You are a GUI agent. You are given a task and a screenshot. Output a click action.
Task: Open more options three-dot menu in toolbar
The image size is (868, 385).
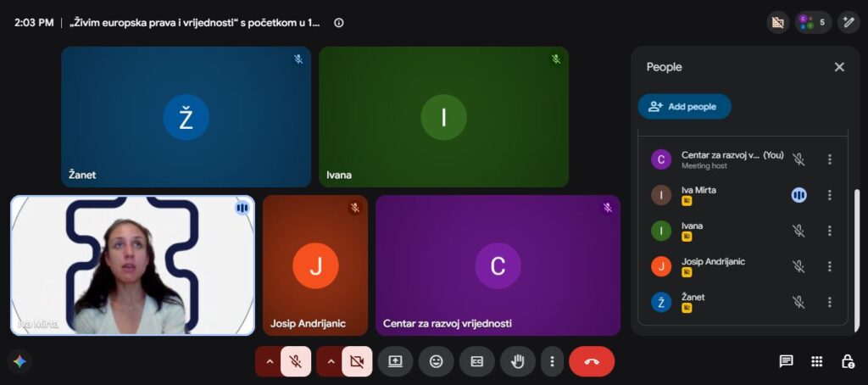click(x=552, y=362)
